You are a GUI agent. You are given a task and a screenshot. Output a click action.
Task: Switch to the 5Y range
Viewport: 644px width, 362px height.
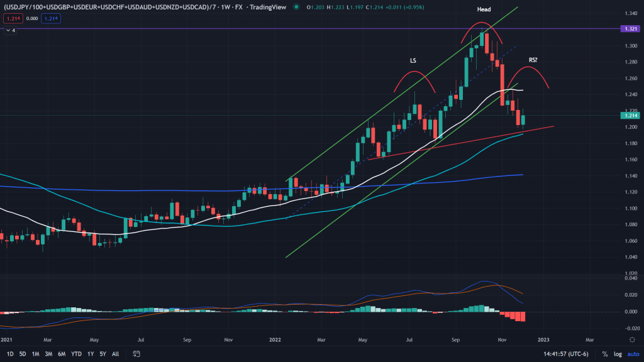point(103,354)
